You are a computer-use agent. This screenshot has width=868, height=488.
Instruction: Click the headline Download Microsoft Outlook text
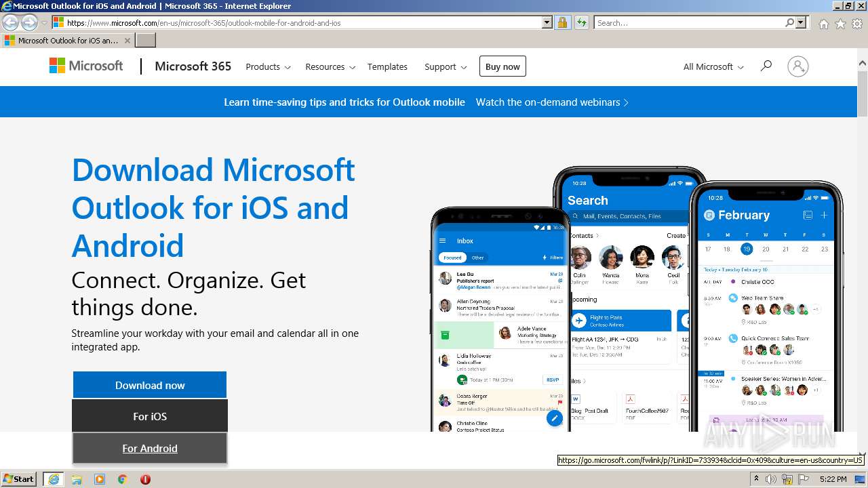(213, 207)
